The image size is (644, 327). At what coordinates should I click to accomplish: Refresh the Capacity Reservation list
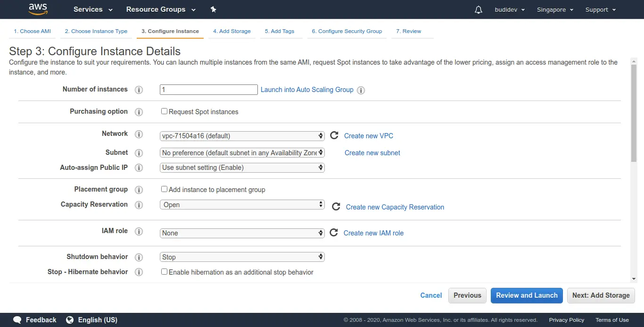(x=336, y=207)
